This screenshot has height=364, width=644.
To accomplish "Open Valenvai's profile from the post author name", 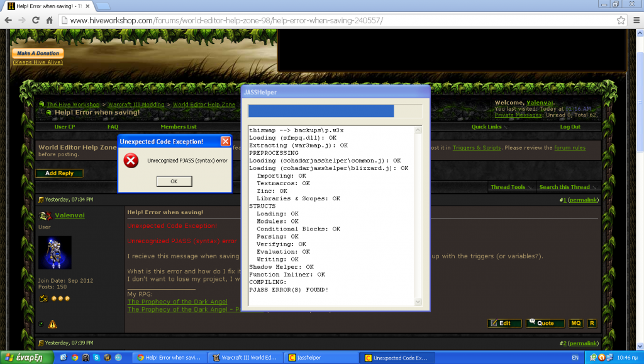I will [x=70, y=215].
